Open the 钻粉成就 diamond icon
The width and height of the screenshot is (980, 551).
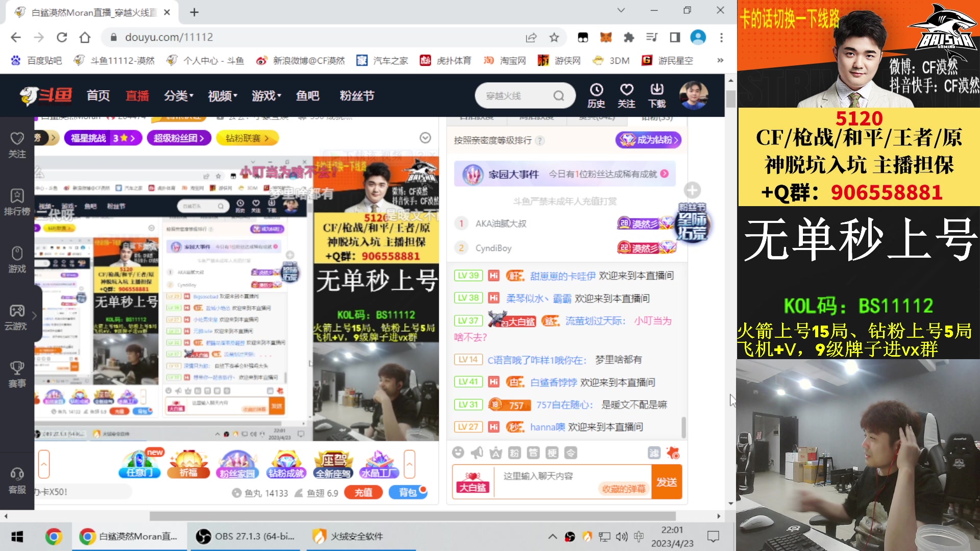[x=286, y=464]
